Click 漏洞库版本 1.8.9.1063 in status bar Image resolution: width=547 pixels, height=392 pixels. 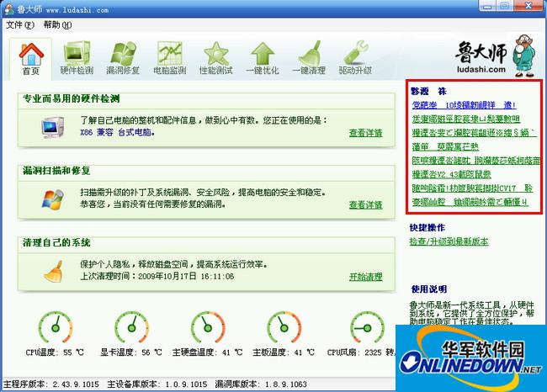coord(261,384)
